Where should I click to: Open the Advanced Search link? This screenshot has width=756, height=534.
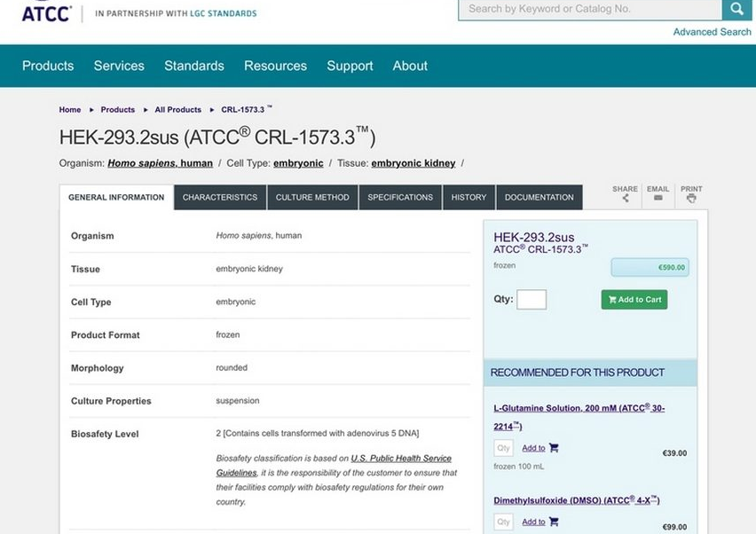(712, 32)
